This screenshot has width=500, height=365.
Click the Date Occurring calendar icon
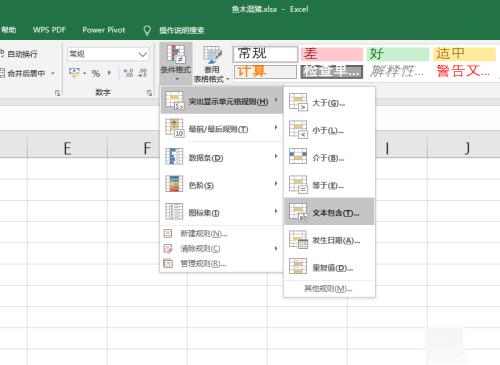(x=298, y=239)
